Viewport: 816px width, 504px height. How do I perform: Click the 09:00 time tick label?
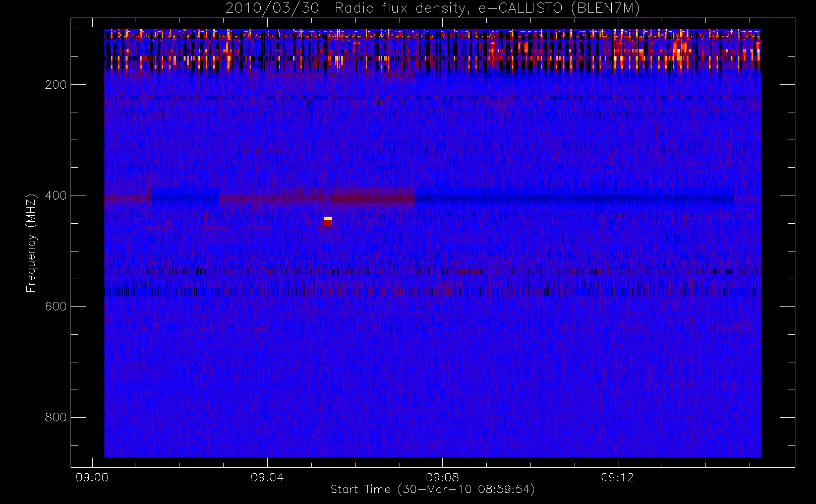pyautogui.click(x=92, y=477)
